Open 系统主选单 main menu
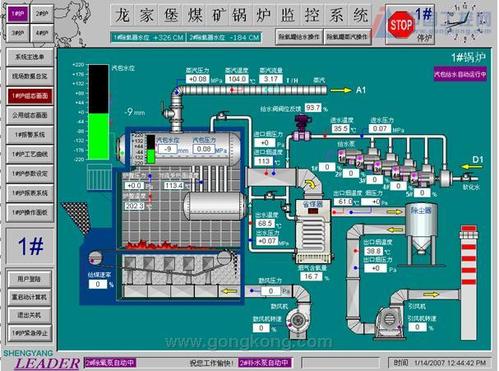499x371 pixels. point(30,57)
